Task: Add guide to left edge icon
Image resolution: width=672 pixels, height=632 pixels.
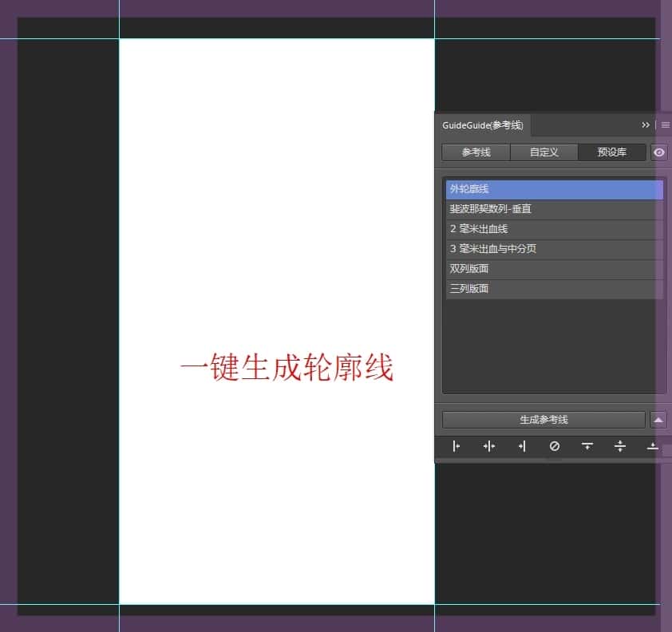Action: (x=456, y=447)
